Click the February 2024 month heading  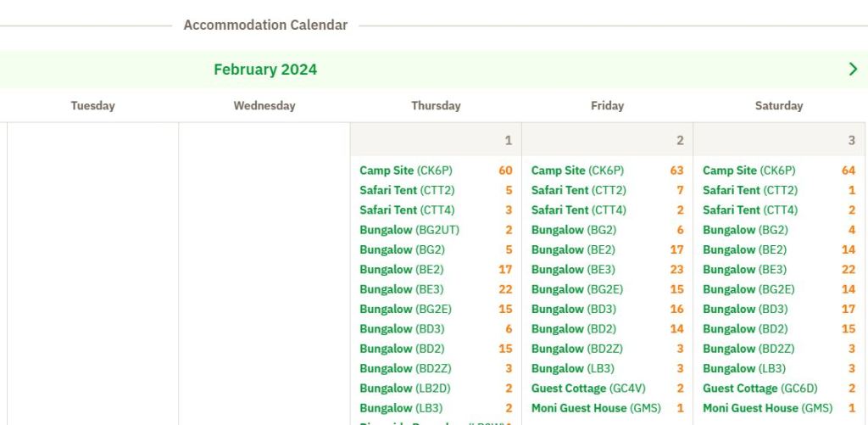coord(265,70)
